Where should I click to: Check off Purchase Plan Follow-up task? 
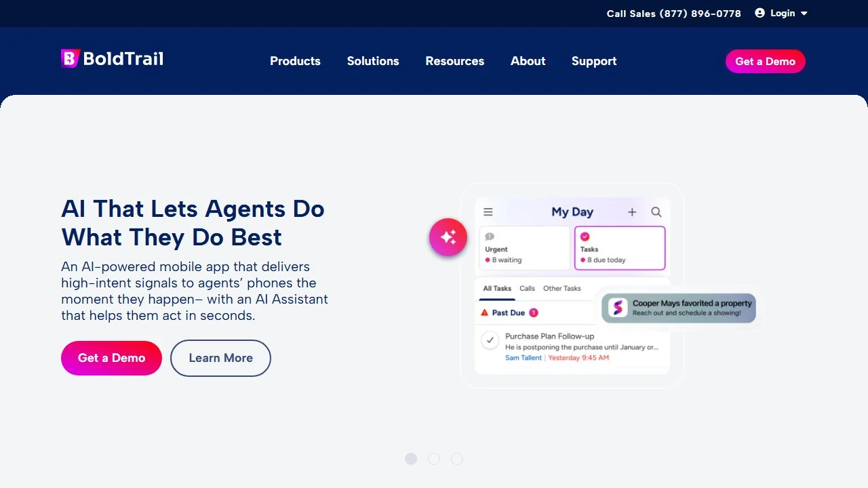click(x=490, y=340)
